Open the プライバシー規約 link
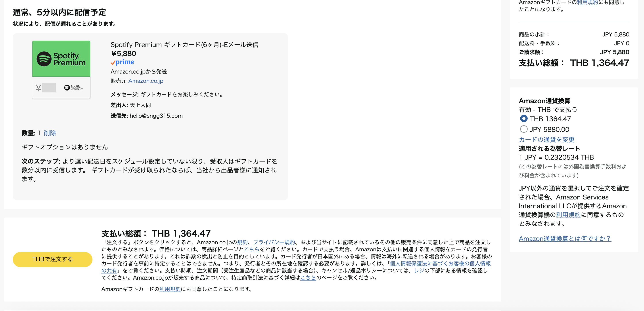Image resolution: width=644 pixels, height=311 pixels. pyautogui.click(x=274, y=242)
